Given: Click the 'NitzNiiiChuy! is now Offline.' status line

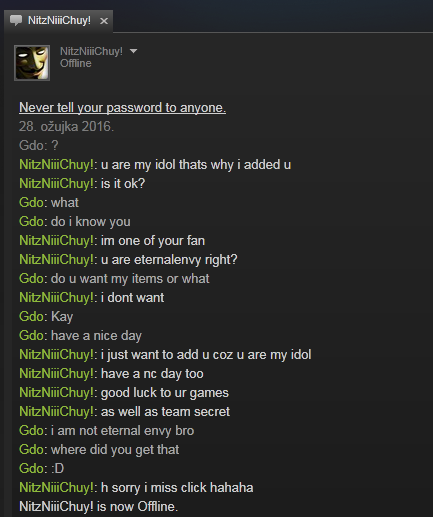Looking at the screenshot, I should [x=99, y=507].
